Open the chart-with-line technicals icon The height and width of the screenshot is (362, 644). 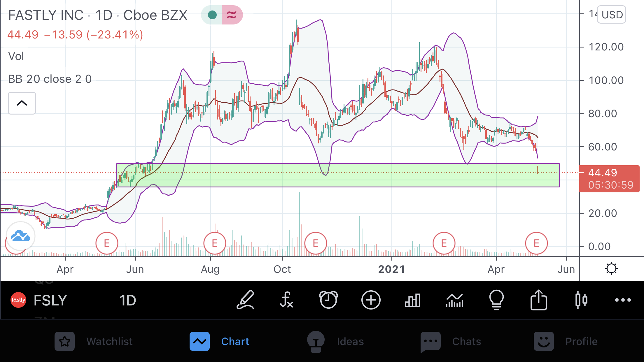[454, 300]
